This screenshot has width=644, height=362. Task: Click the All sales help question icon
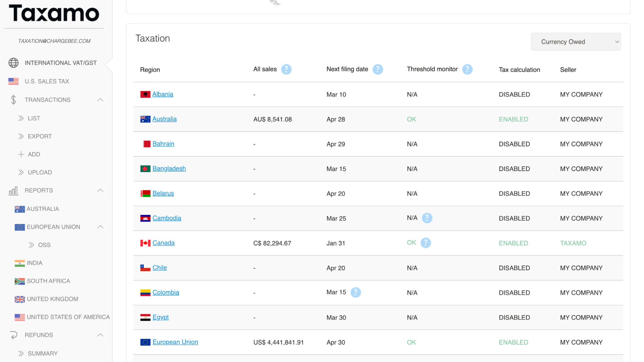286,69
